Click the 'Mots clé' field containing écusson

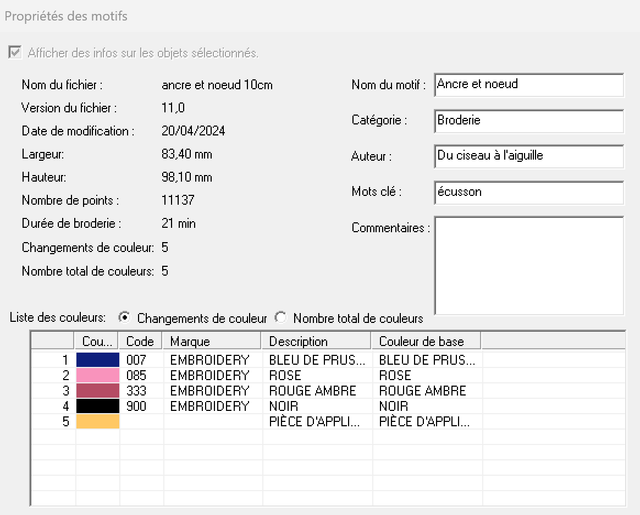coord(529,193)
